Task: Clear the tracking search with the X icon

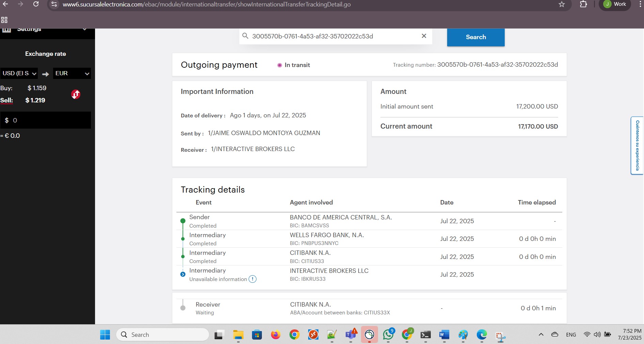Action: click(x=424, y=36)
